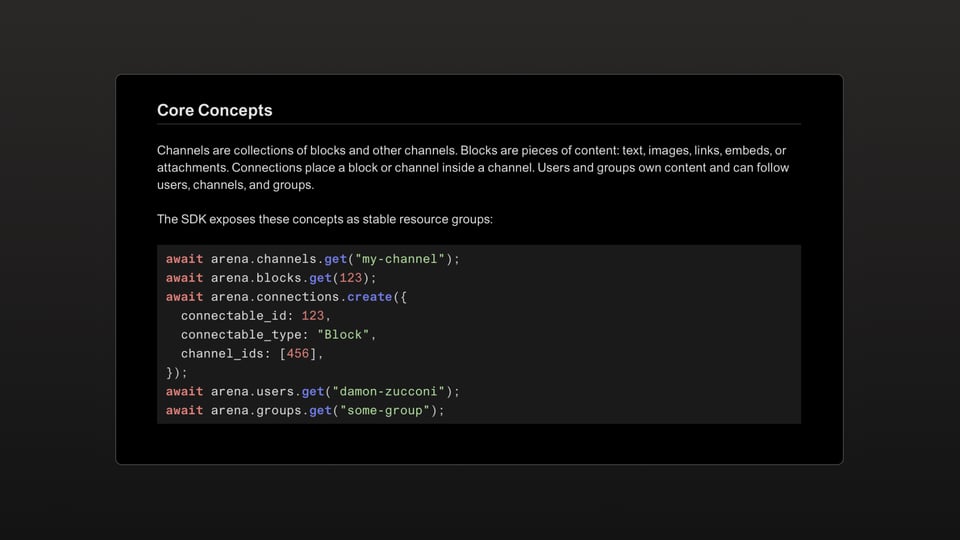
Task: Click the sentence "The SDK exposes these concepts"
Action: pyautogui.click(x=324, y=219)
